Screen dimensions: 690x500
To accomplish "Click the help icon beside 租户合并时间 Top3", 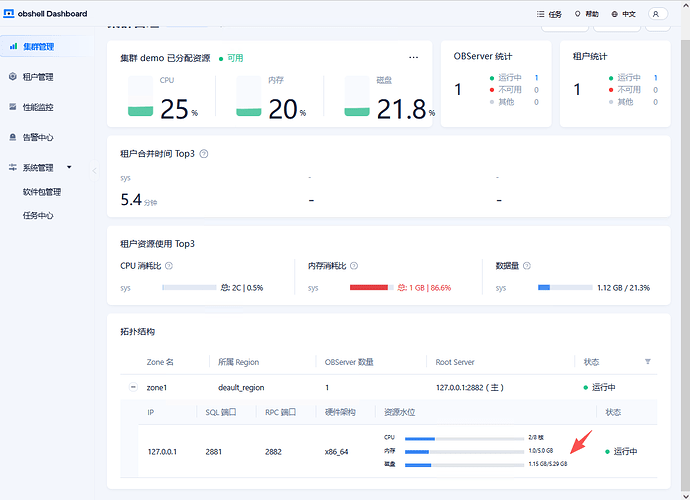I will pos(204,154).
